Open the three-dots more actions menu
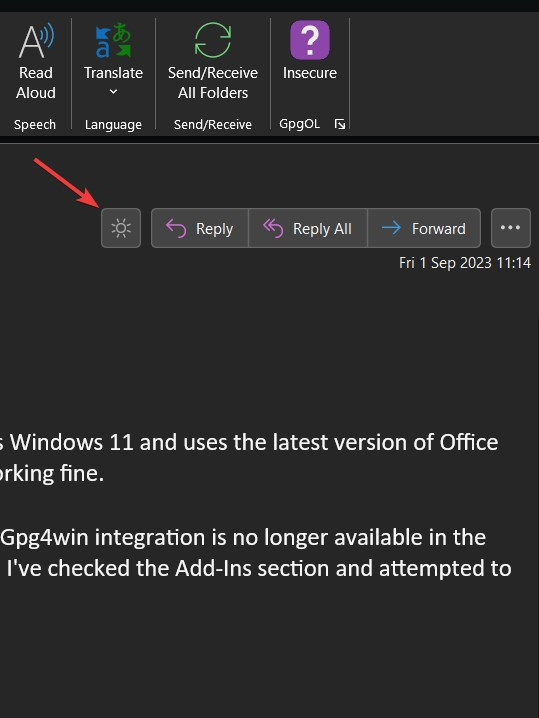Screen dimensions: 539x718 [511, 228]
